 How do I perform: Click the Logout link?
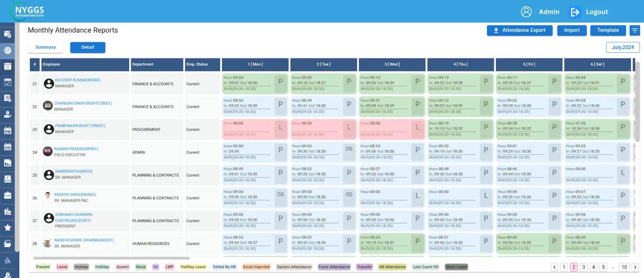[597, 12]
